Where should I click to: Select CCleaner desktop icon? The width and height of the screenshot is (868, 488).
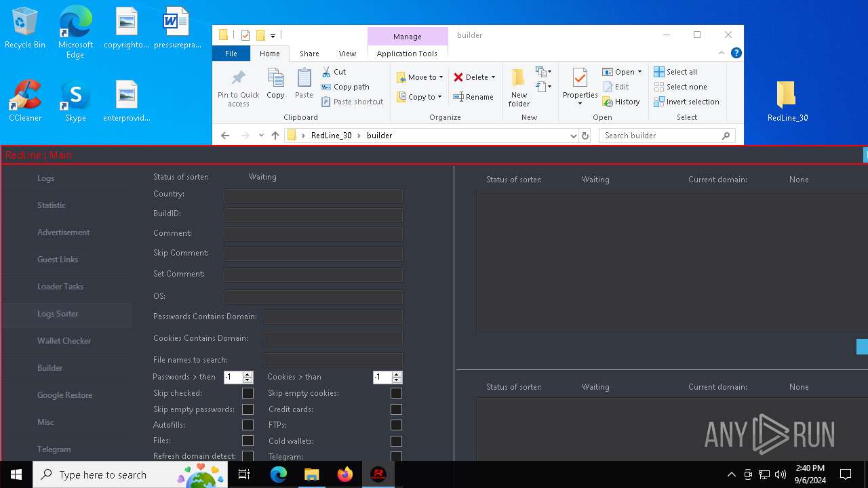coord(25,101)
